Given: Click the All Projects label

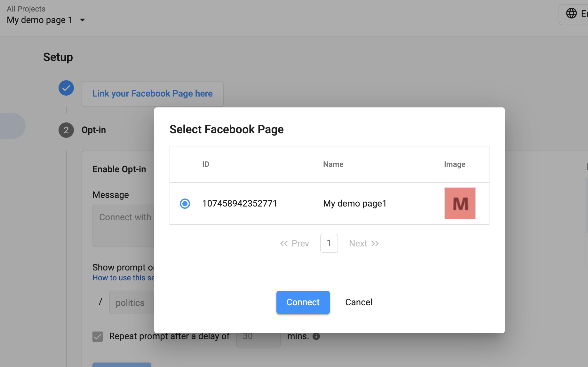Looking at the screenshot, I should coord(26,9).
